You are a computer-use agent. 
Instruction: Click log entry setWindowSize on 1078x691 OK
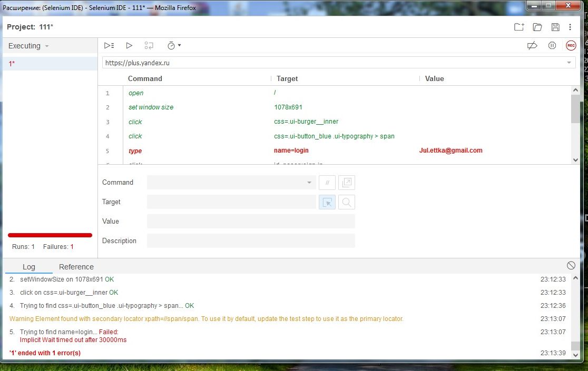(x=67, y=279)
